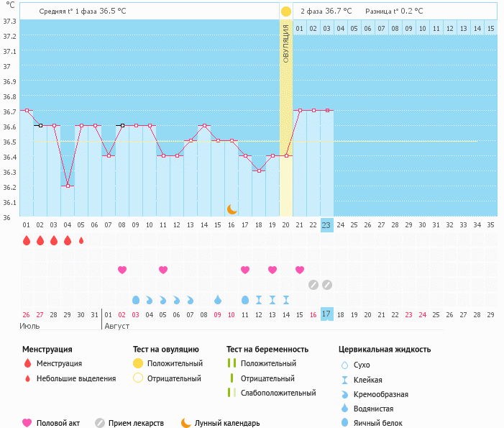Click the phase 2 day 15 header cell
The image size is (504, 428).
click(x=490, y=28)
